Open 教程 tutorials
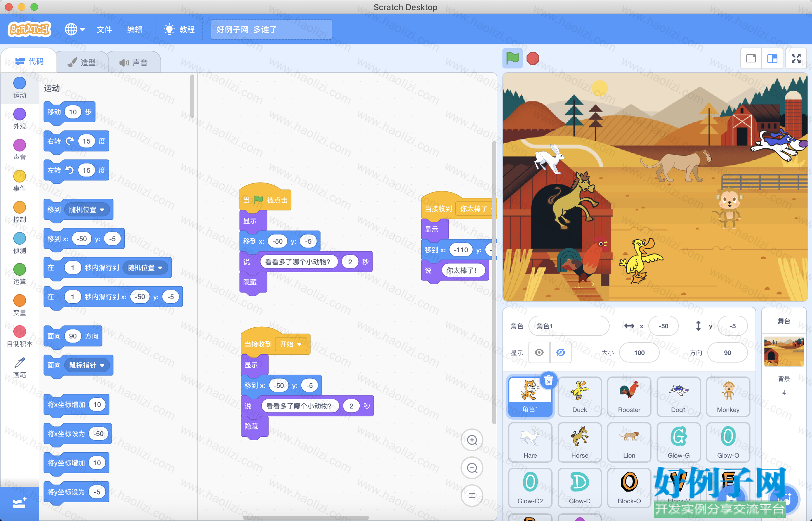The width and height of the screenshot is (812, 521). (179, 29)
